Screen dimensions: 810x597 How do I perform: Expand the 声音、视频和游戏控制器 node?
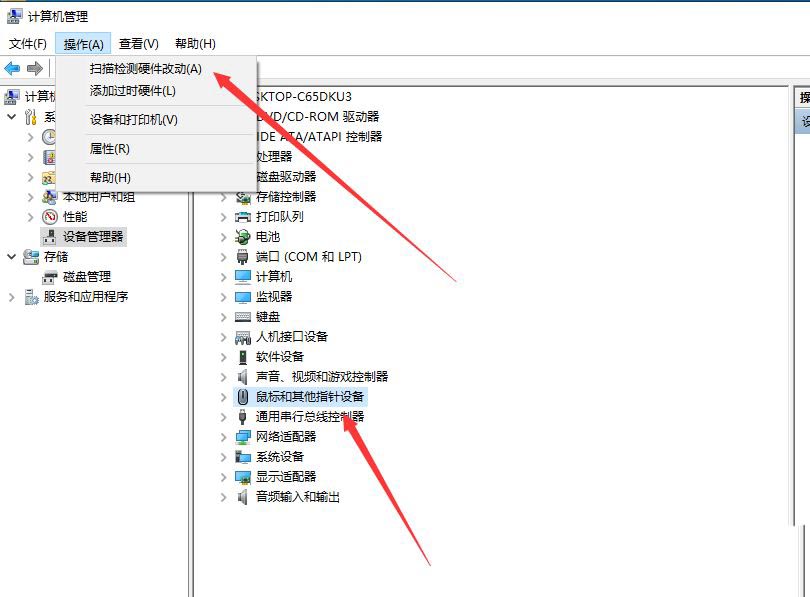224,377
